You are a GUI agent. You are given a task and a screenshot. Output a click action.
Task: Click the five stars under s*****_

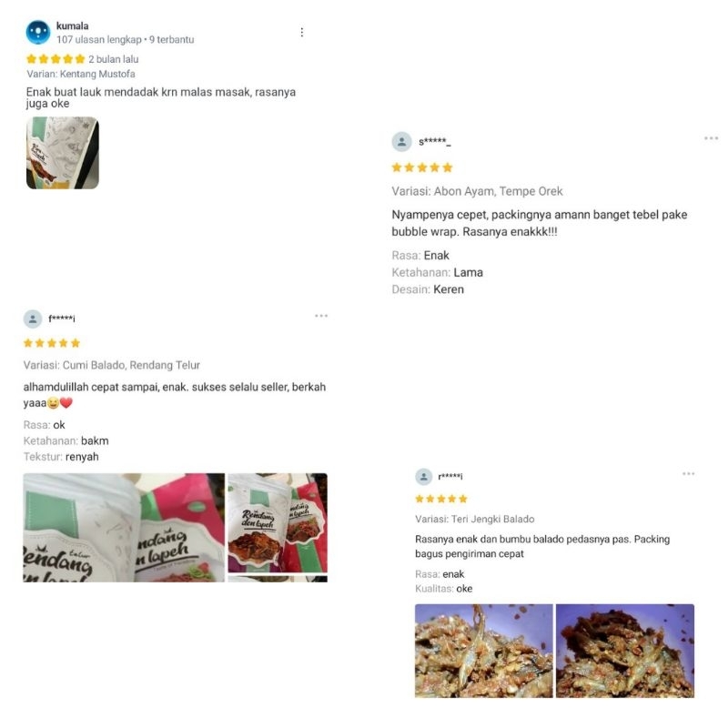pyautogui.click(x=422, y=167)
